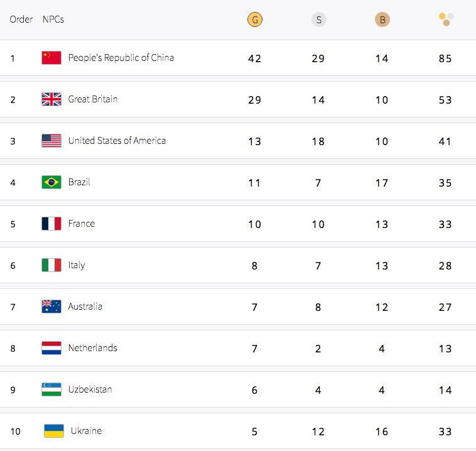Click the Uzbekistan flag icon

51,389
